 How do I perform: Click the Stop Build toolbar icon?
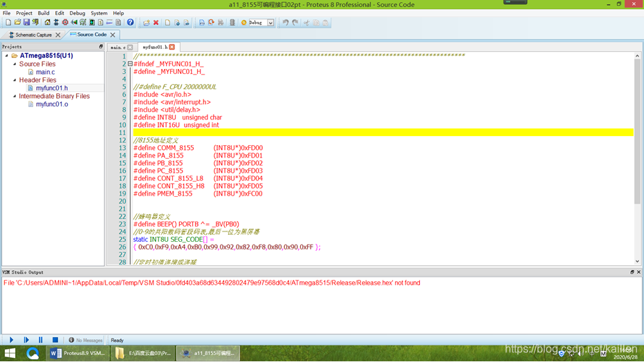click(221, 23)
